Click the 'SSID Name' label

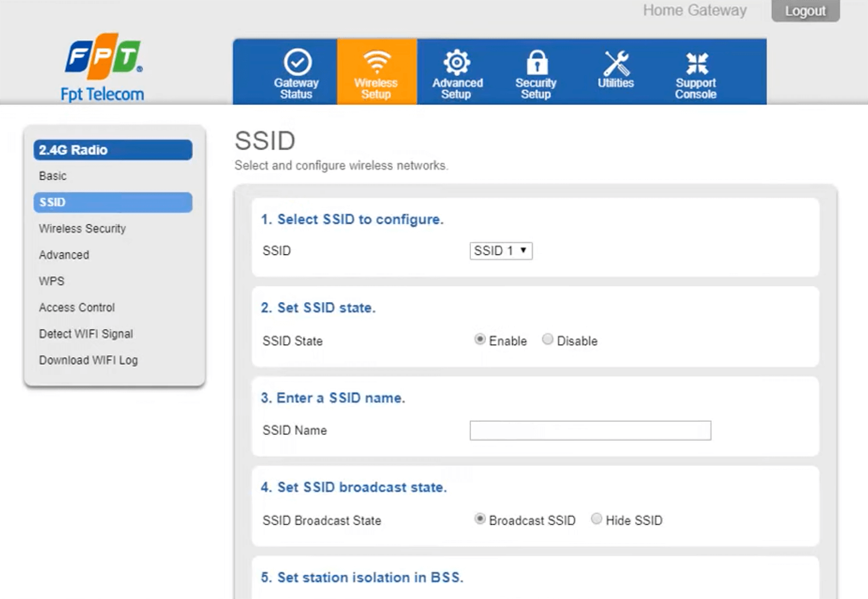click(x=295, y=431)
